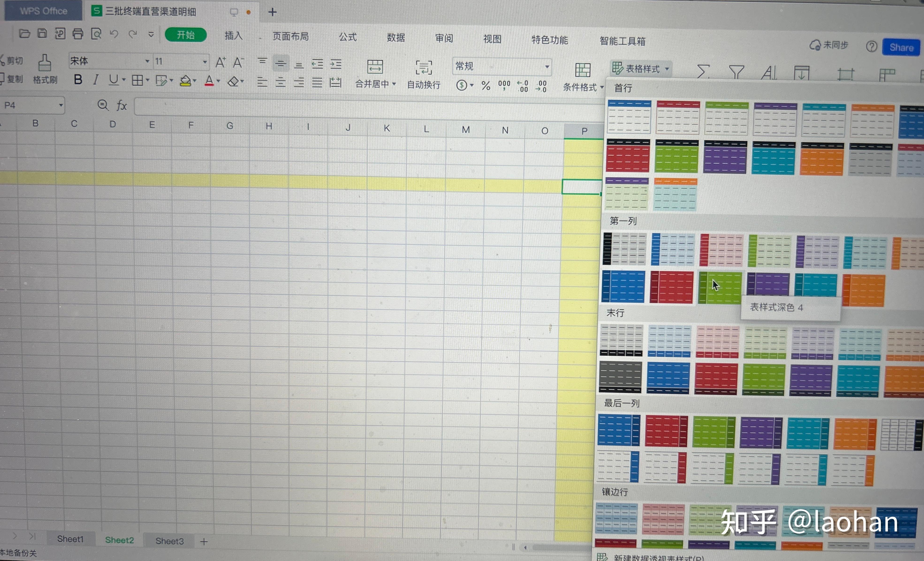Viewport: 924px width, 561px height.
Task: Click the undo arrow icon
Action: tap(114, 34)
